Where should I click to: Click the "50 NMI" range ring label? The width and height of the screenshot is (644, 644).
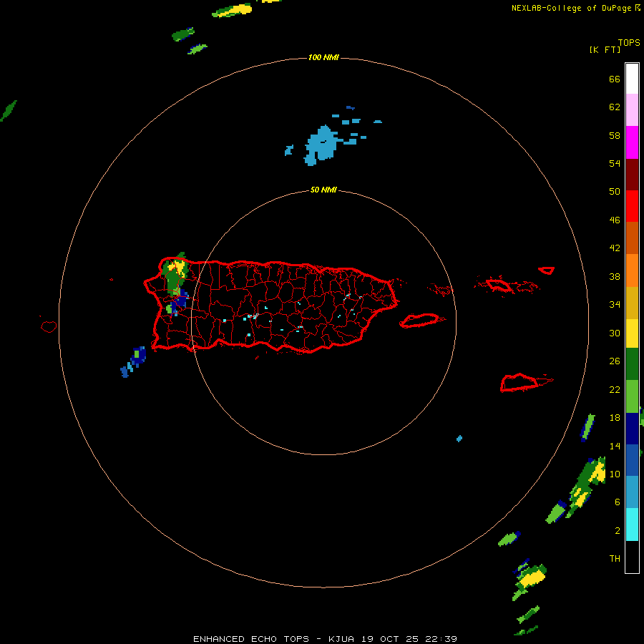pyautogui.click(x=323, y=190)
